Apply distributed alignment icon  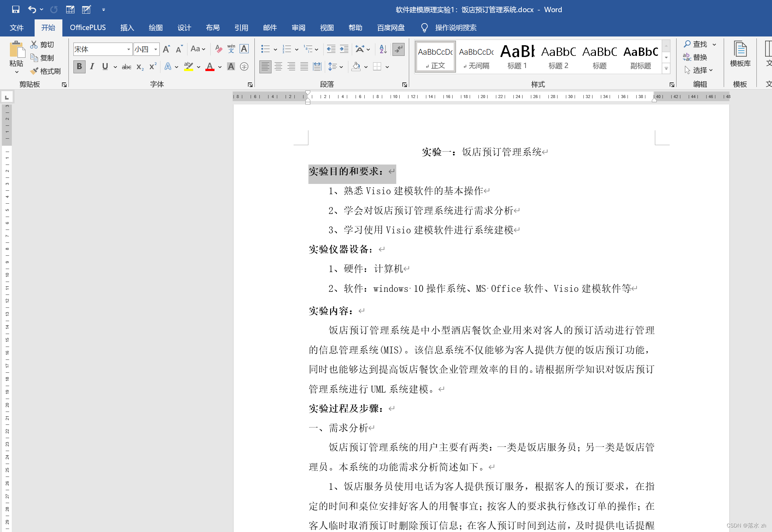click(x=317, y=67)
